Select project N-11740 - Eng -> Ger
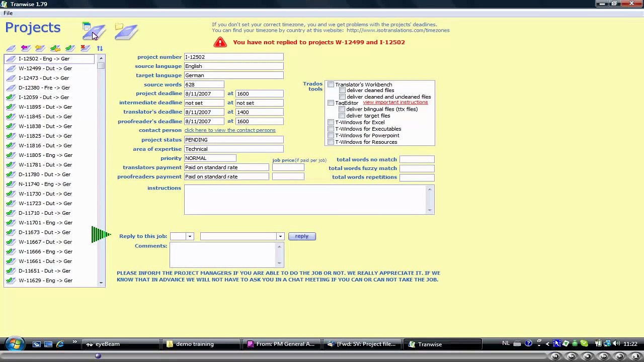Screen dimensions: 644x362 tap(49, 184)
